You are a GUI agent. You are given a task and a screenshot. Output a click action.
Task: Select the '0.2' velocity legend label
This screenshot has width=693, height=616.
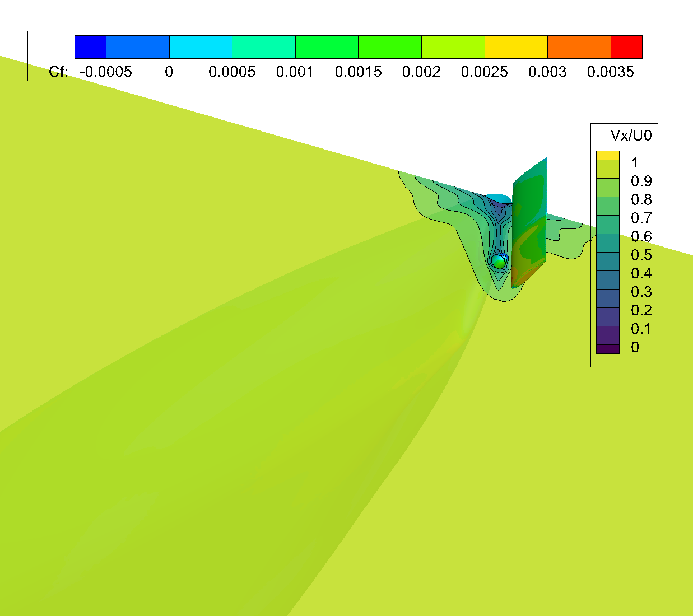pyautogui.click(x=641, y=310)
